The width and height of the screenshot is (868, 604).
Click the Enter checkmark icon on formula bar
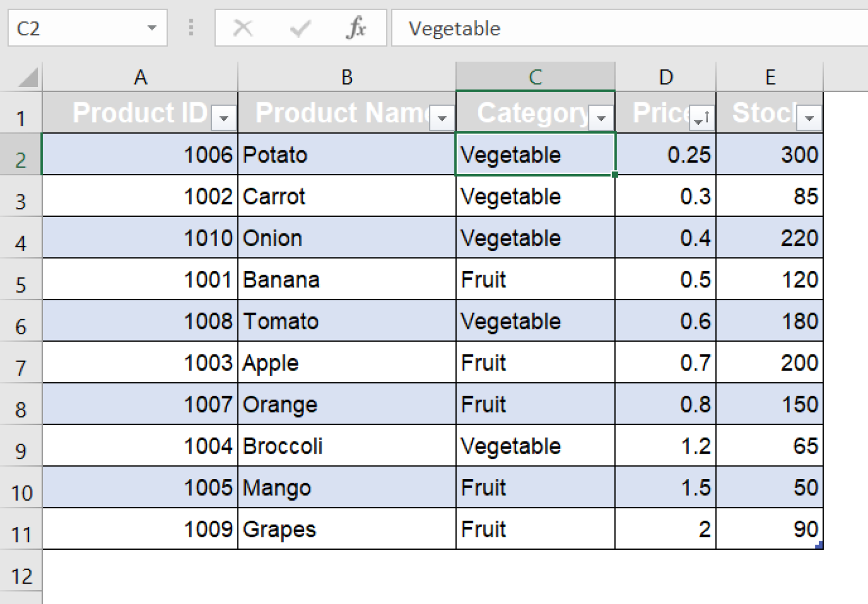click(300, 28)
